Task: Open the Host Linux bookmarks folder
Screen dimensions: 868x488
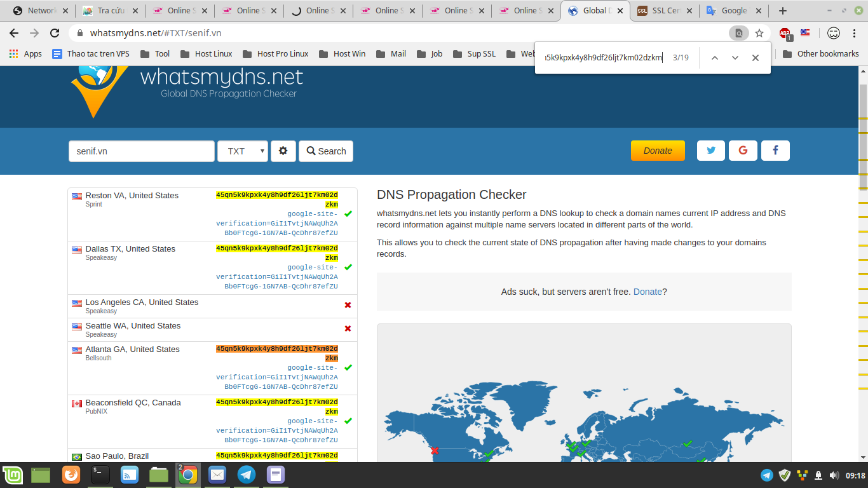Action: click(x=207, y=54)
